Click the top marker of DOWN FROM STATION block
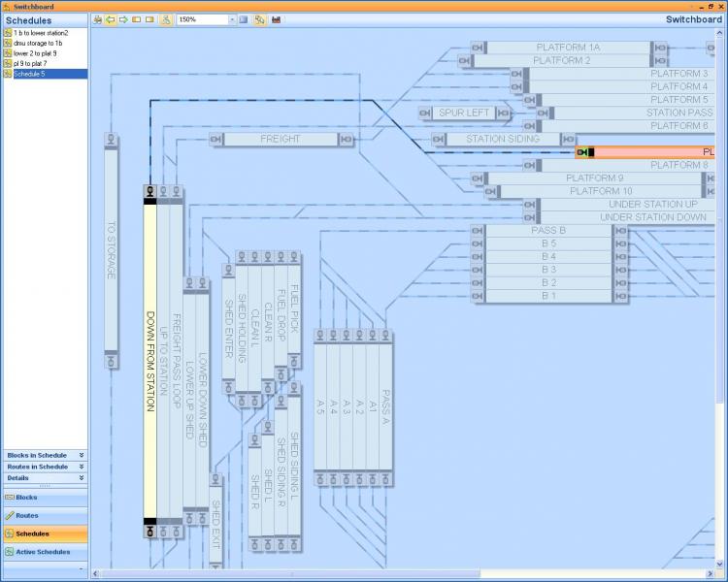Screen dimensions: 728x582 click(x=150, y=191)
